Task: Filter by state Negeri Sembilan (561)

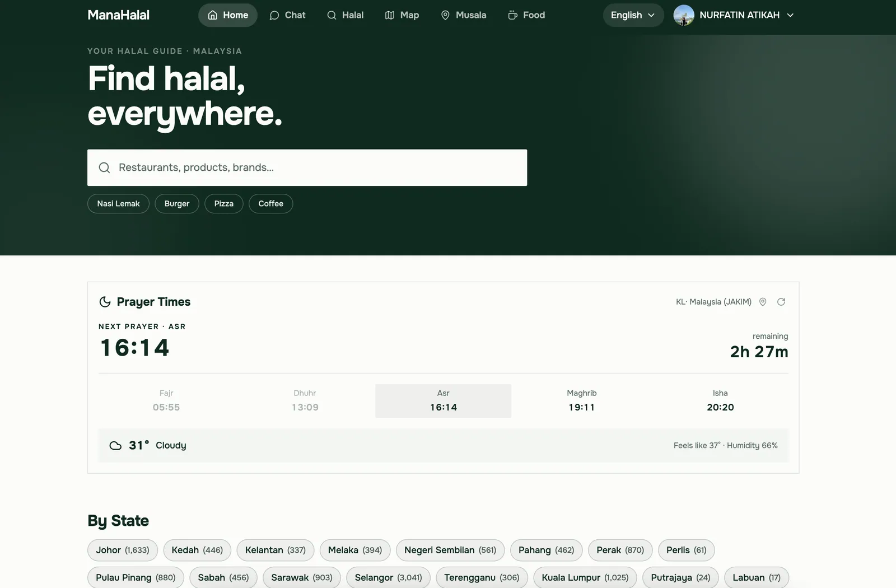Action: point(450,550)
